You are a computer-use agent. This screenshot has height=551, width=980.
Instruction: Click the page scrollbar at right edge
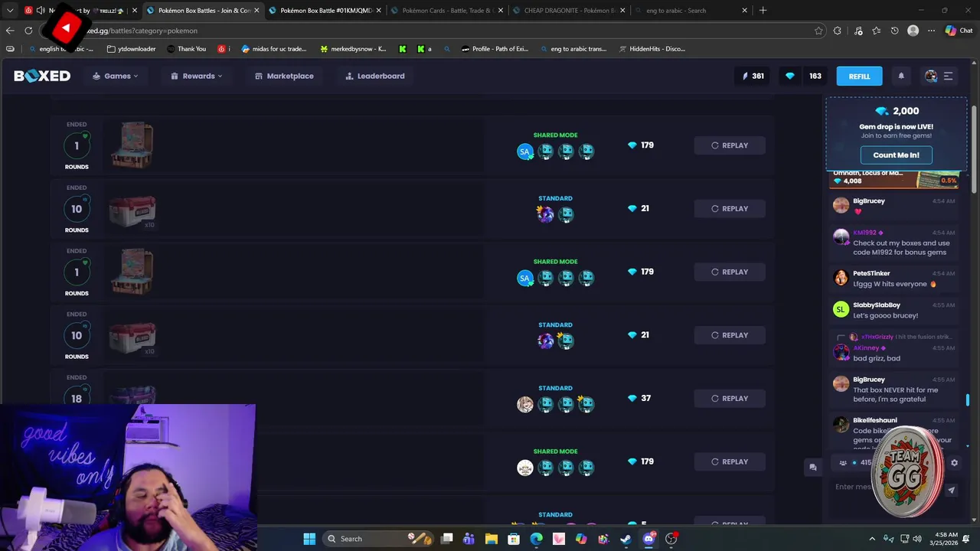pos(975,149)
